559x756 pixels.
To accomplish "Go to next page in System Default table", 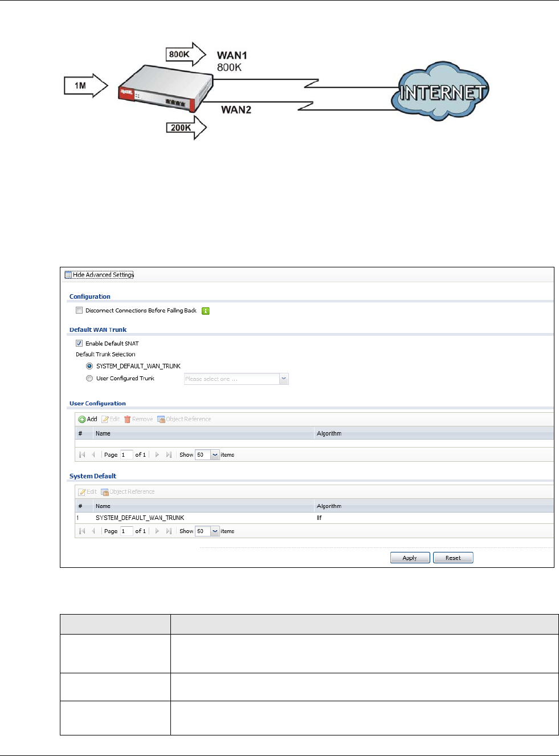I will (157, 531).
